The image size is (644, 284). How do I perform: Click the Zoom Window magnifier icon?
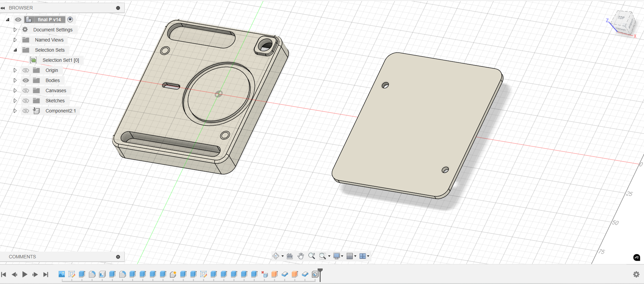[x=323, y=256]
